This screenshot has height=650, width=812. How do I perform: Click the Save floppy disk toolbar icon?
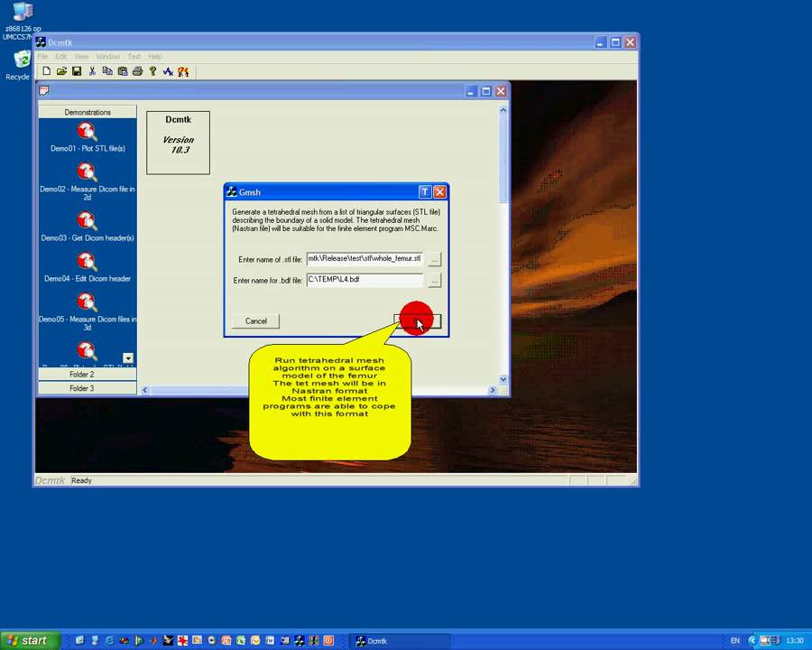(77, 71)
